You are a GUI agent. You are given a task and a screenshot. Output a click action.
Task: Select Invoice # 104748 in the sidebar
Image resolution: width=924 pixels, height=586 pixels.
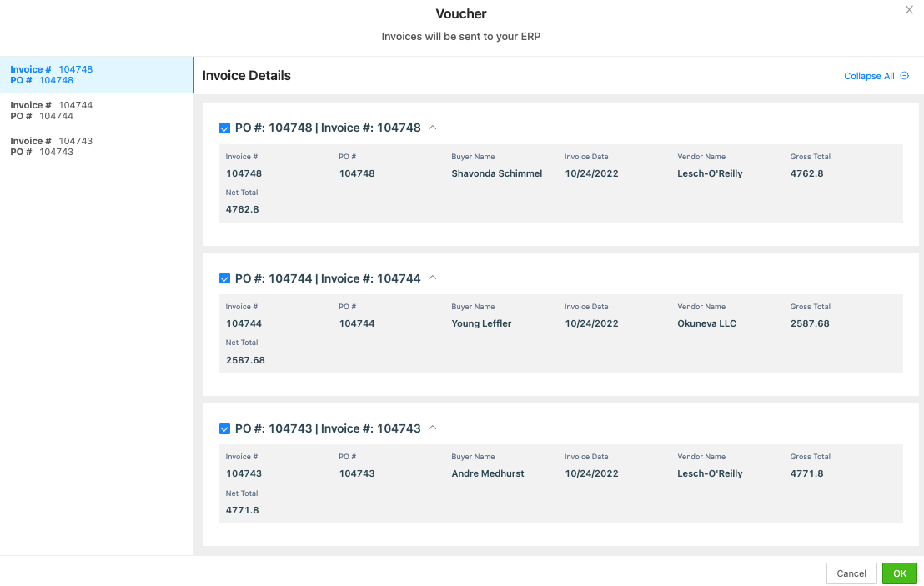point(97,75)
